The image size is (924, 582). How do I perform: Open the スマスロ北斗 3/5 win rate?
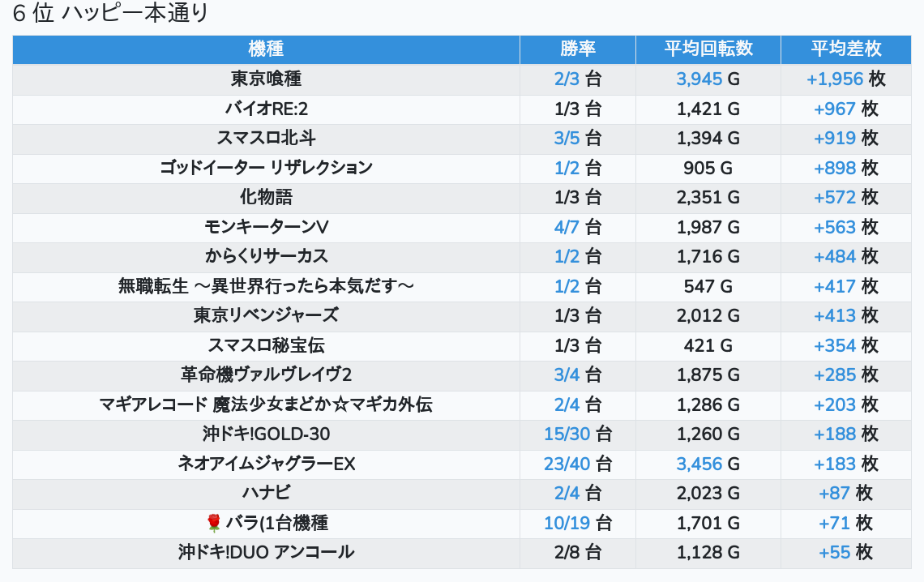[x=567, y=139]
